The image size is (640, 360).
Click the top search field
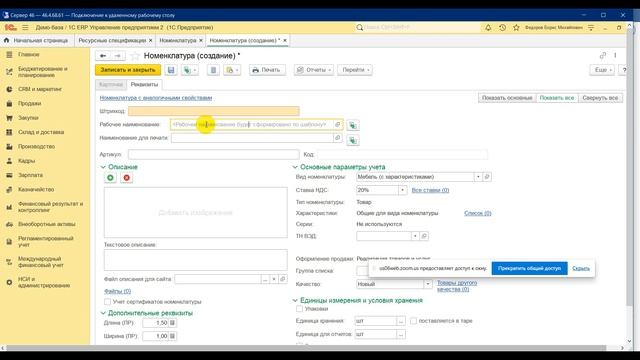[417, 27]
